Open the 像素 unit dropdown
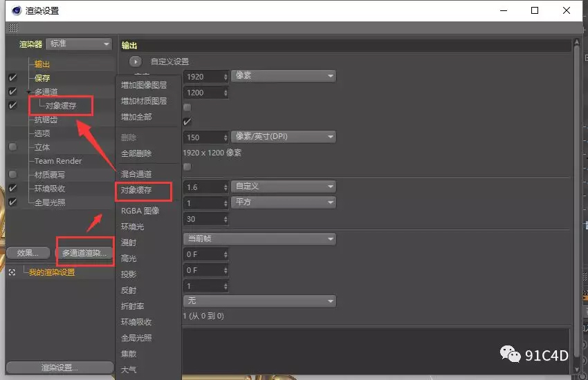Image resolution: width=588 pixels, height=380 pixels. pos(284,76)
